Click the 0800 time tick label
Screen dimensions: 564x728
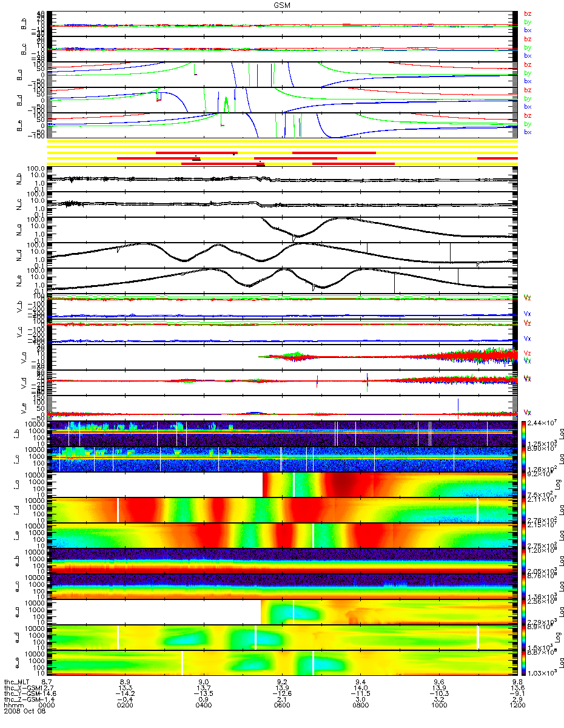pyautogui.click(x=361, y=705)
